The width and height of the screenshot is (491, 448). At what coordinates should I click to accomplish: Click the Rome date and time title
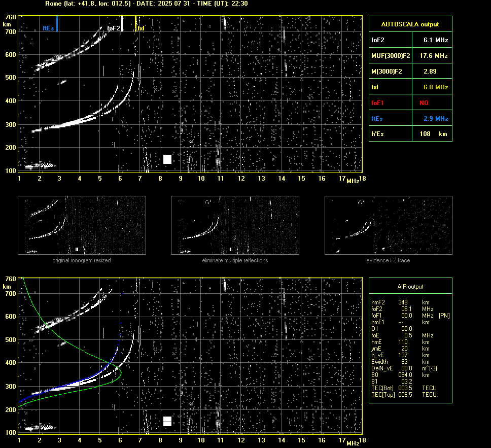pos(147,4)
